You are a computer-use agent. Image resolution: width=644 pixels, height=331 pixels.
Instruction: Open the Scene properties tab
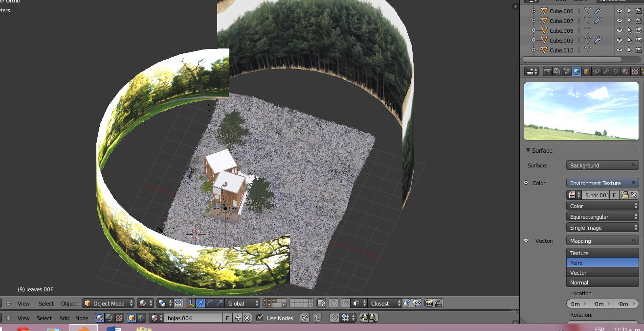tap(567, 71)
